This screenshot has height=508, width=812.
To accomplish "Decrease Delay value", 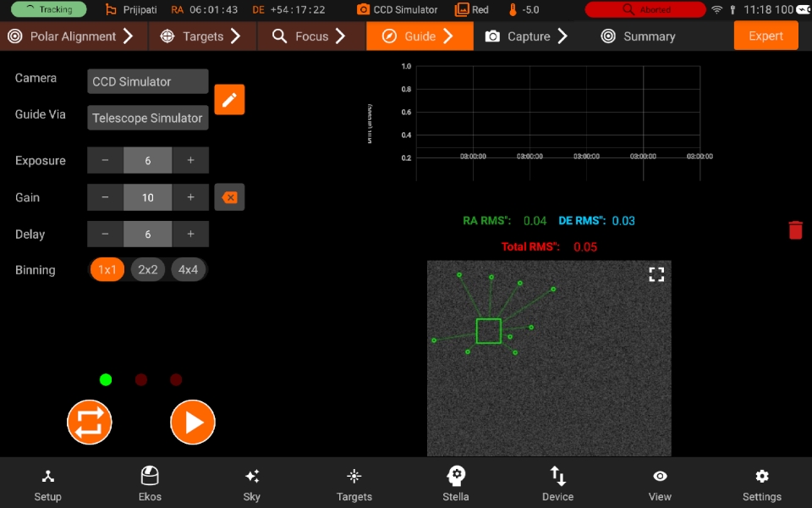I will pos(105,234).
